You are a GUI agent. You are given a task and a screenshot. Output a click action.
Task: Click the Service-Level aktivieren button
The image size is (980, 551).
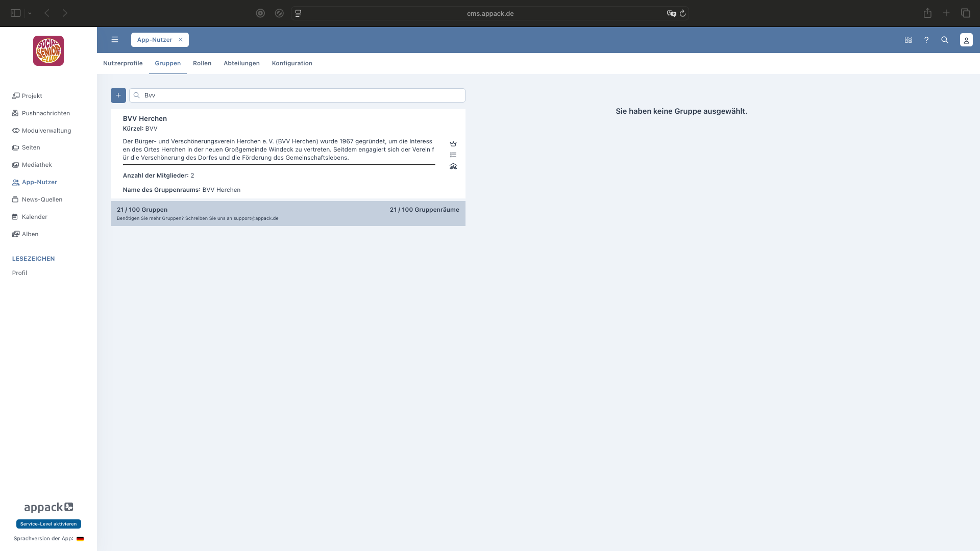pyautogui.click(x=48, y=524)
